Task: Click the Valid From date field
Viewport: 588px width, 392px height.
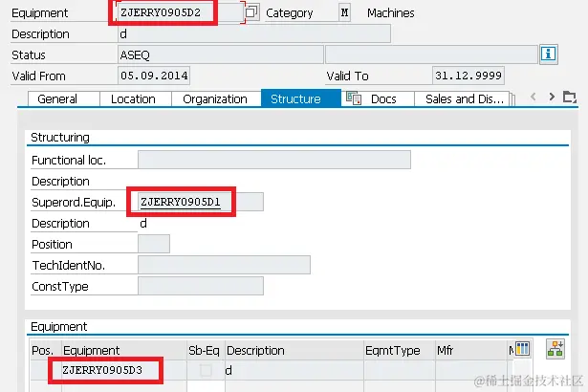Action: click(154, 76)
